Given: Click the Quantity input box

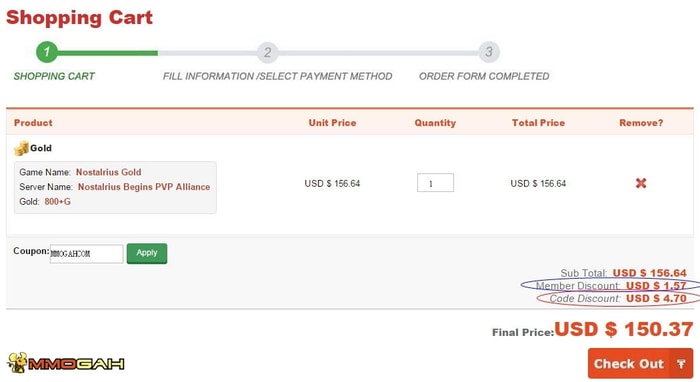Looking at the screenshot, I should point(435,183).
